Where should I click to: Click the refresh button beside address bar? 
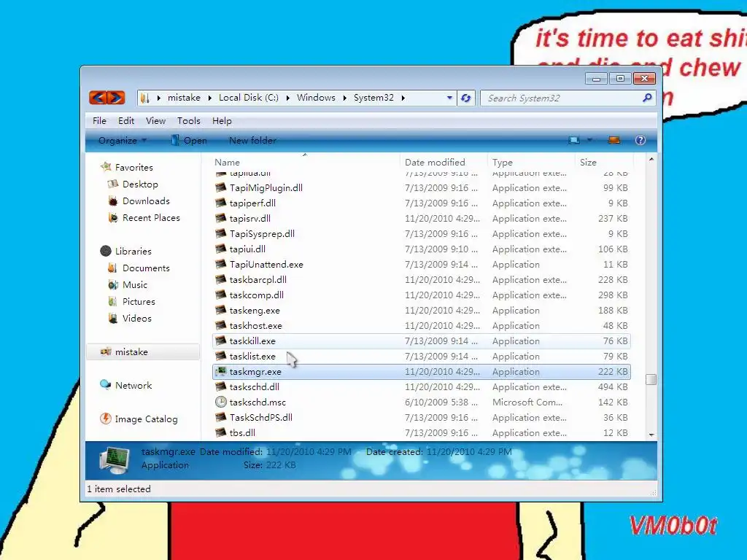pos(465,98)
